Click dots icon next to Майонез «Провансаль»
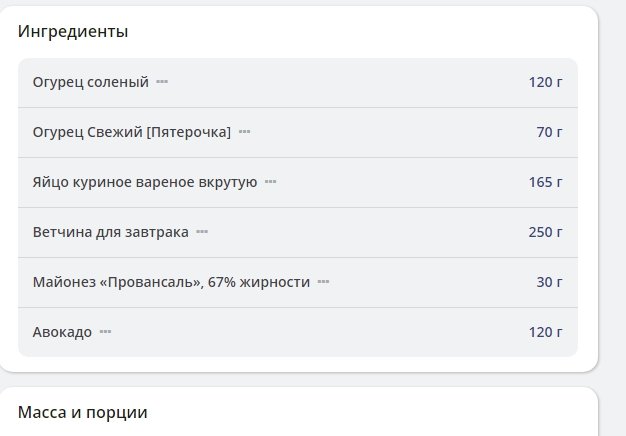Screen dimensions: 626x436 323,282
